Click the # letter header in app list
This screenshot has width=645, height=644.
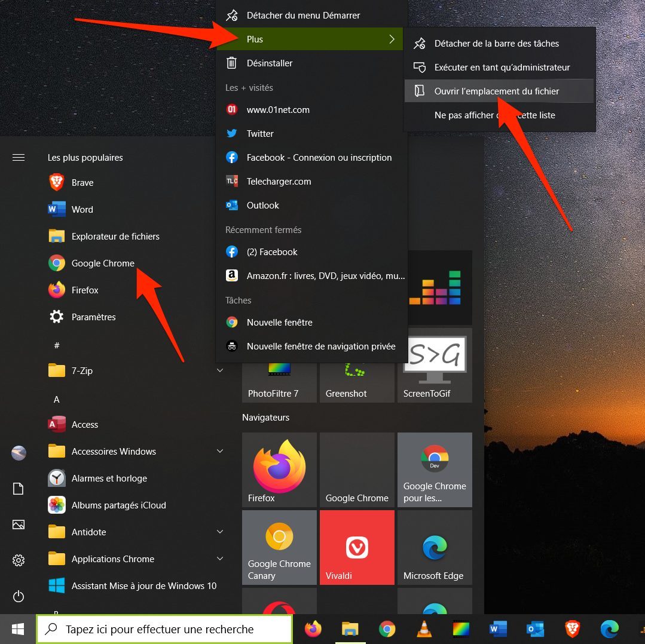tap(57, 345)
